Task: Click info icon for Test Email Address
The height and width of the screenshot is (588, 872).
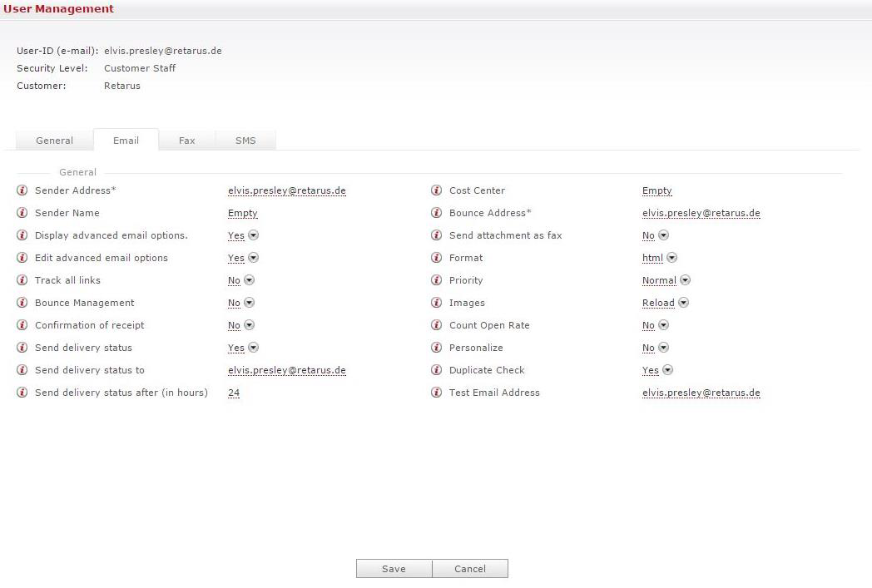Action: (x=437, y=393)
